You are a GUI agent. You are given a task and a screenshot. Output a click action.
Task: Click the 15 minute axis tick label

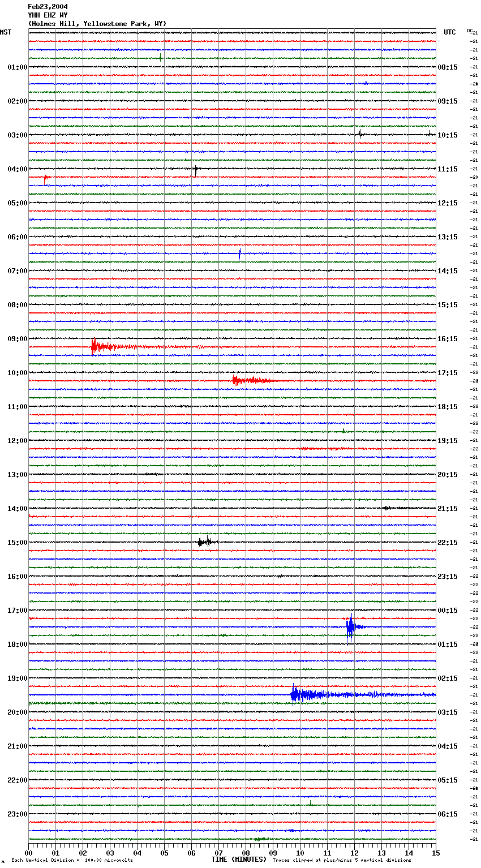point(436,853)
